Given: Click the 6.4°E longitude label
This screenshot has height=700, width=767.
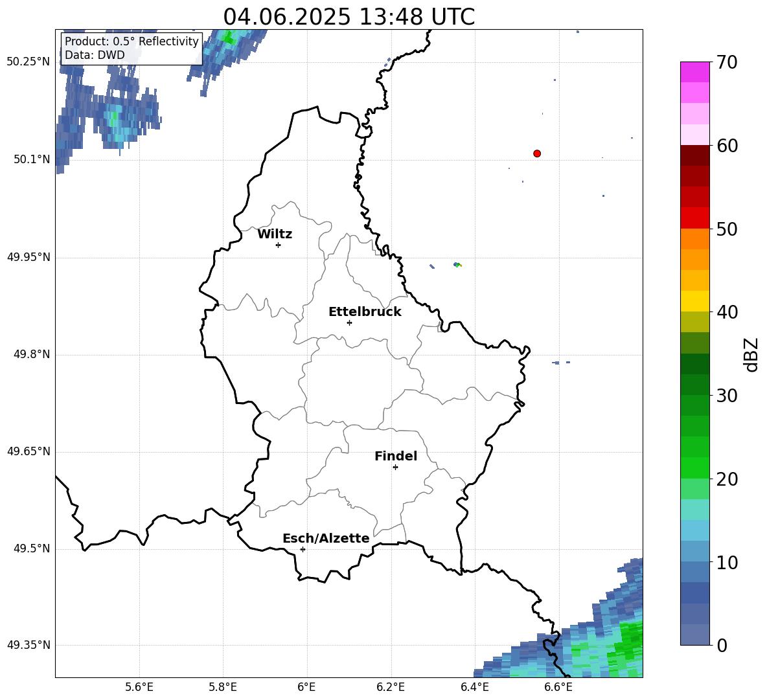Looking at the screenshot, I should coord(474,687).
